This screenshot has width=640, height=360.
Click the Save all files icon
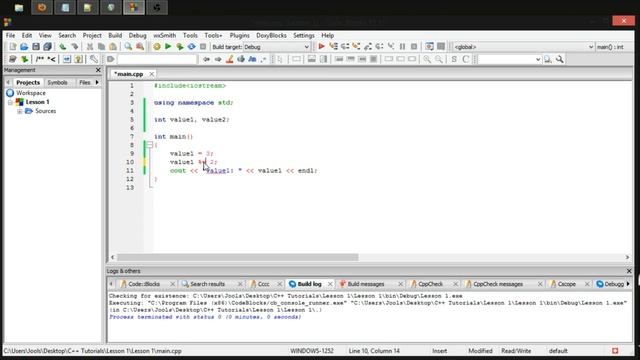click(x=47, y=47)
